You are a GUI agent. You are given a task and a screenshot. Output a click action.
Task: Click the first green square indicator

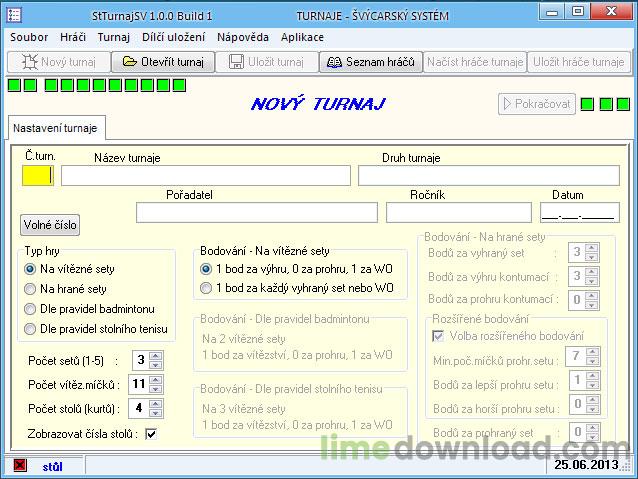pyautogui.click(x=13, y=84)
